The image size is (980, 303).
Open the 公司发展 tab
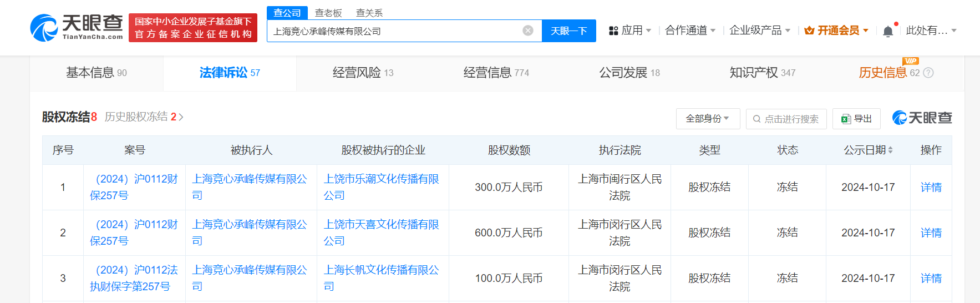coord(629,73)
